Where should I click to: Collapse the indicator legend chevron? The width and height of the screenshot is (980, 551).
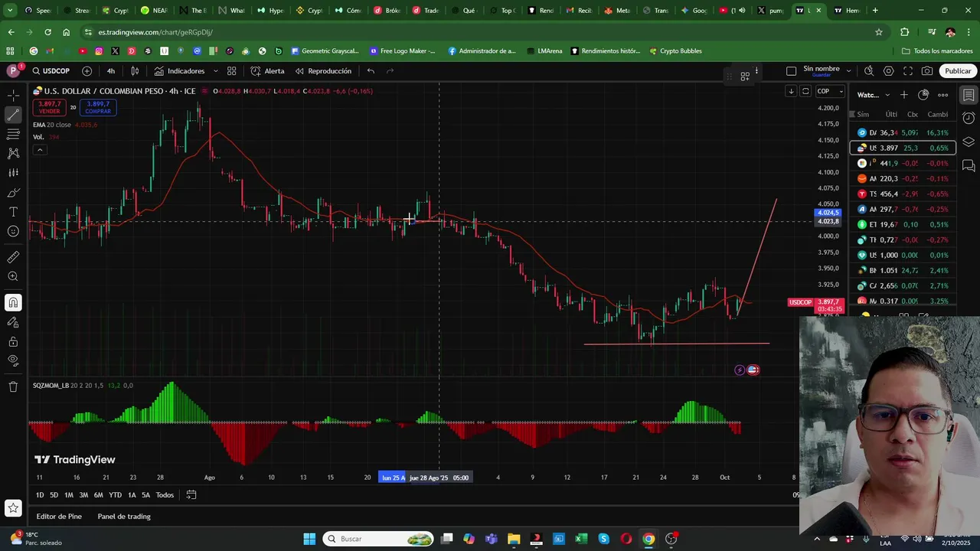[x=40, y=150]
